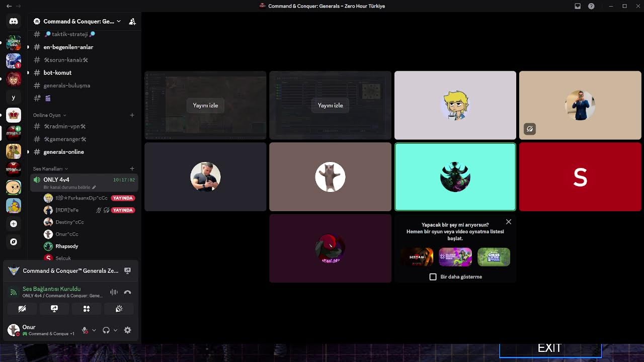Open the generals-online channel
This screenshot has width=644, height=362.
(85, 152)
